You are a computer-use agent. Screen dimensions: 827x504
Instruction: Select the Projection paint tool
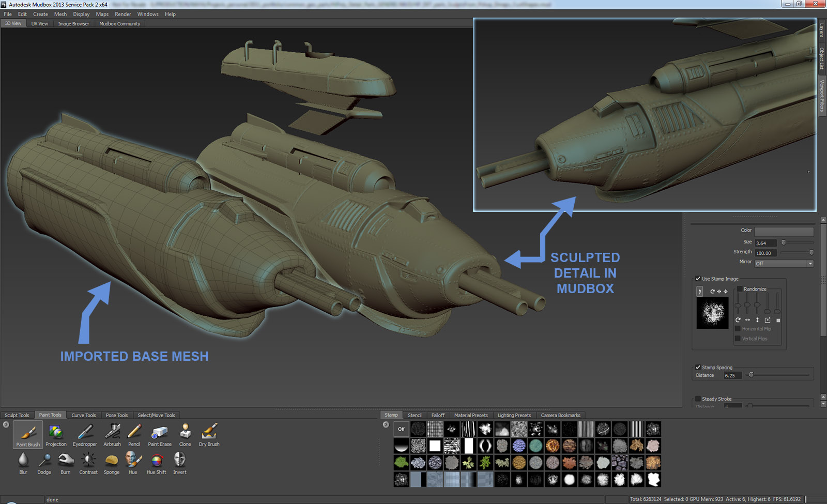coord(56,434)
